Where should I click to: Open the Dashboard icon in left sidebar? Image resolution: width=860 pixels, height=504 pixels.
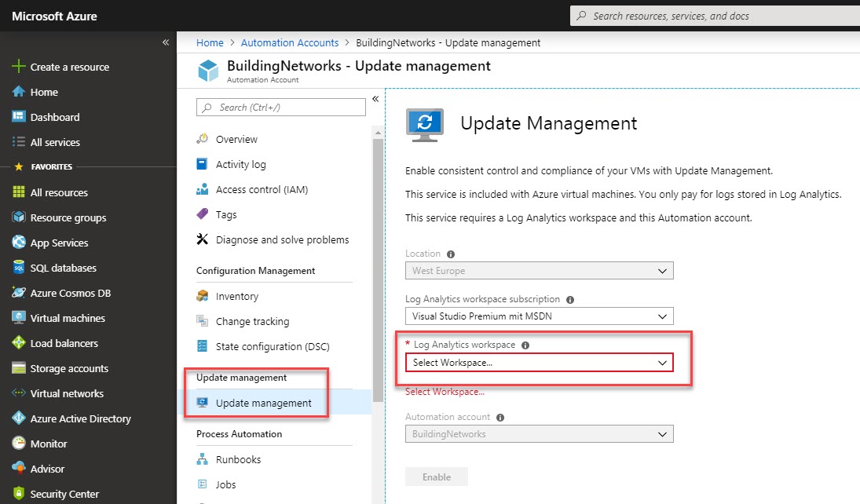(x=19, y=116)
